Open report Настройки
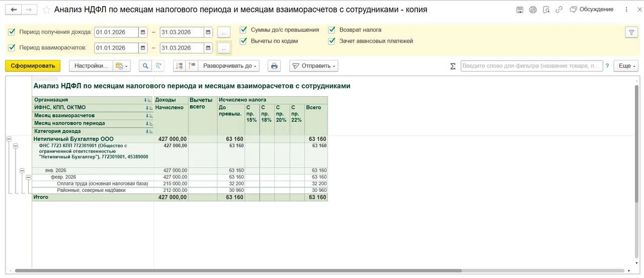The image size is (644, 278). click(x=91, y=65)
